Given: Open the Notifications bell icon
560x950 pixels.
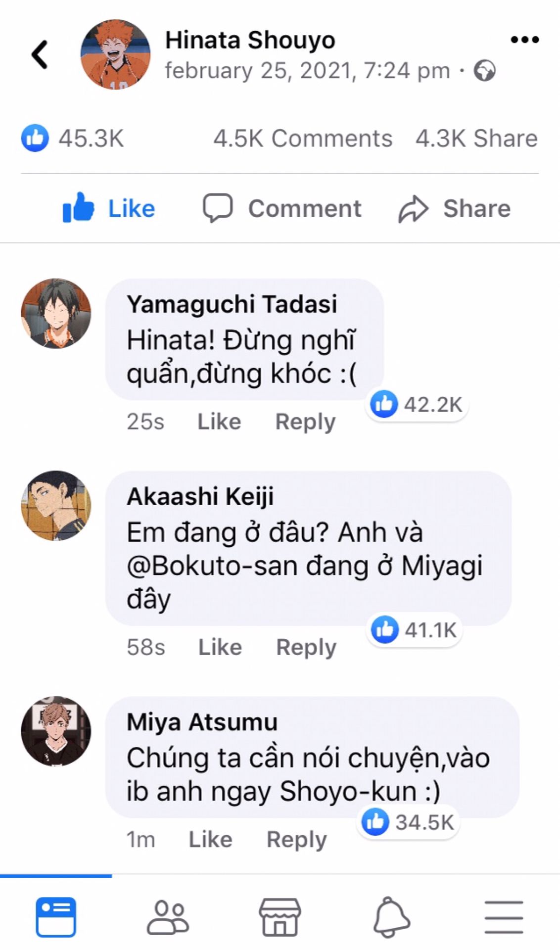Looking at the screenshot, I should click(391, 916).
